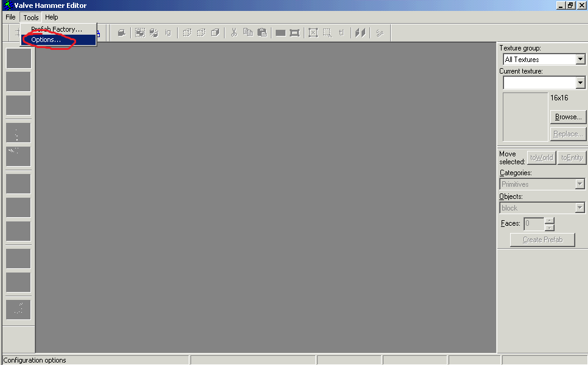Viewport: 588px width, 365px height.
Task: Open the Help menu
Action: point(51,17)
